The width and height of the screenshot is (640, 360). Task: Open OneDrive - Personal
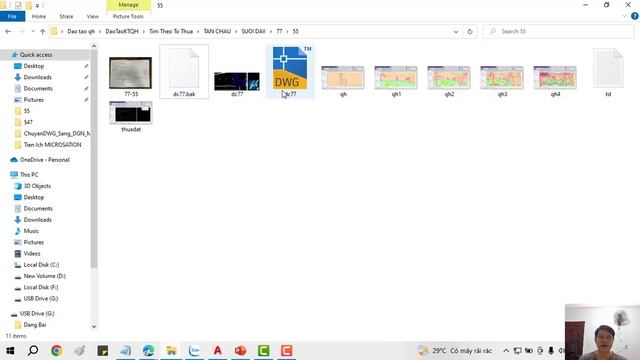(44, 160)
